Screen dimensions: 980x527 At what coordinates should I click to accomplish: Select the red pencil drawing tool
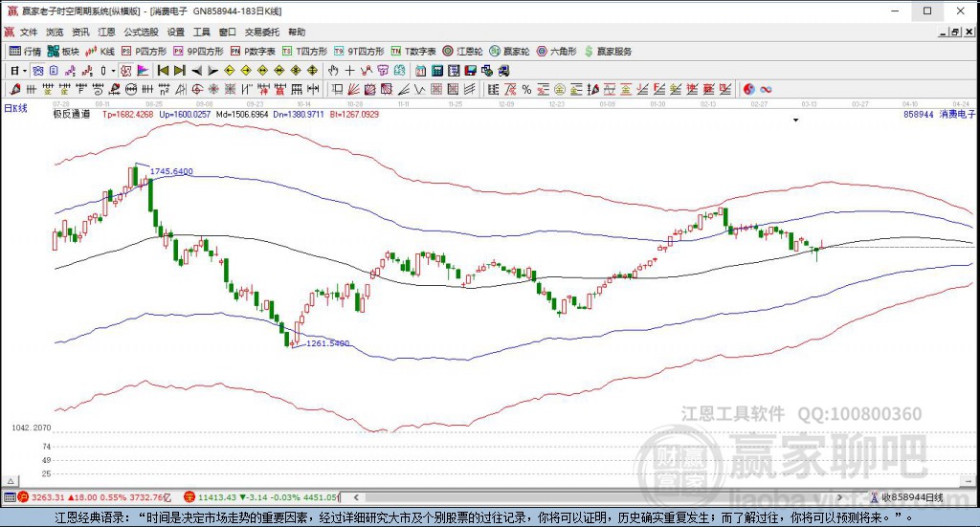click(x=15, y=89)
